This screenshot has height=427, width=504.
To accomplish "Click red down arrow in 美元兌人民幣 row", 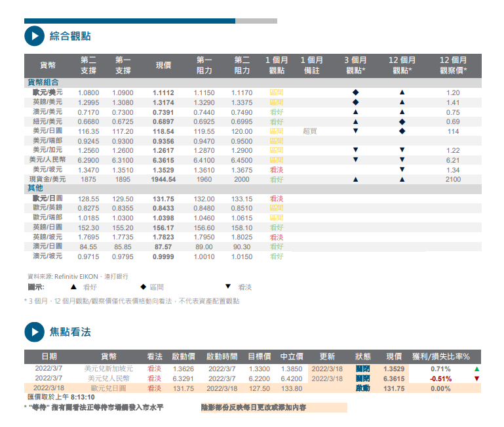I will (476, 378).
